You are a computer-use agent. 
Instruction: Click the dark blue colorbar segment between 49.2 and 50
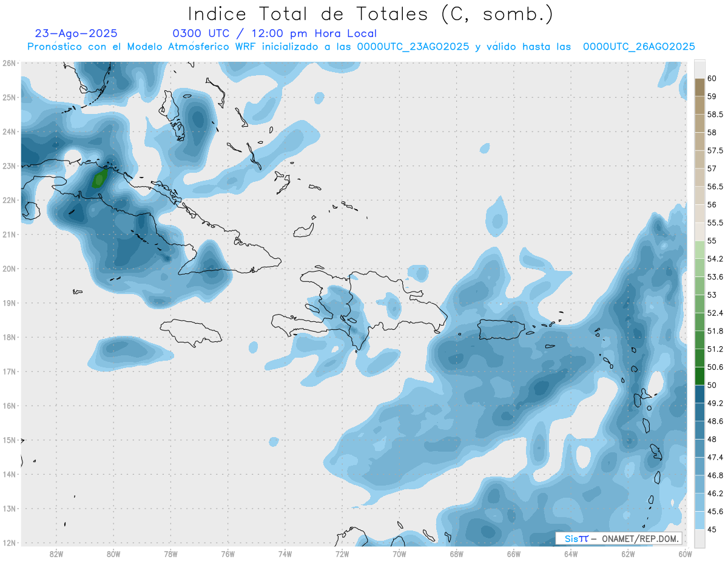pos(699,394)
